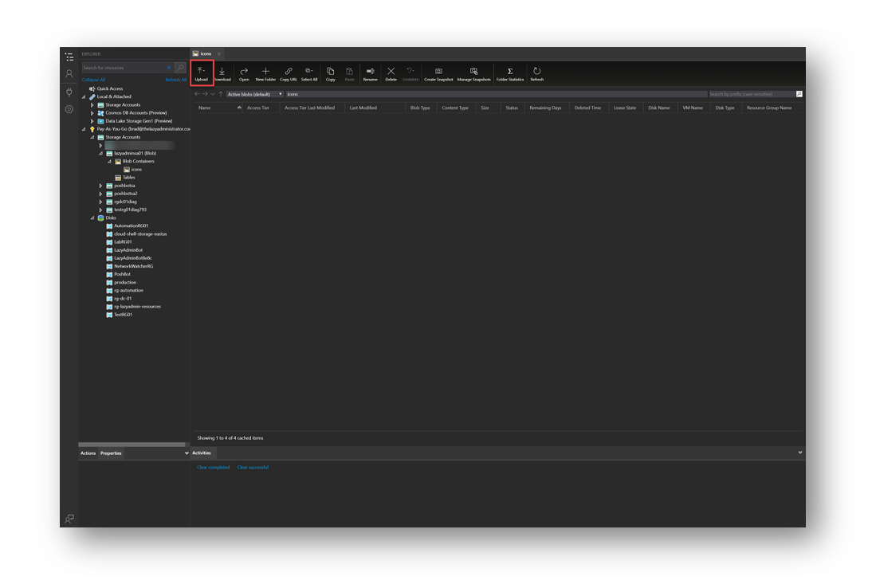Open Account Management person icon in sidebar
Viewport: 872px width, 588px height.
click(x=69, y=73)
